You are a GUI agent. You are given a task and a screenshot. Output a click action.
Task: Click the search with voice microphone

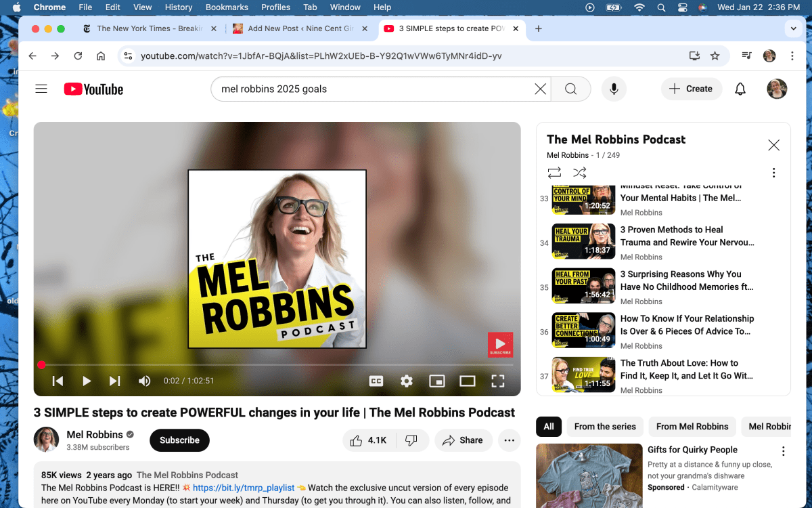coord(614,89)
